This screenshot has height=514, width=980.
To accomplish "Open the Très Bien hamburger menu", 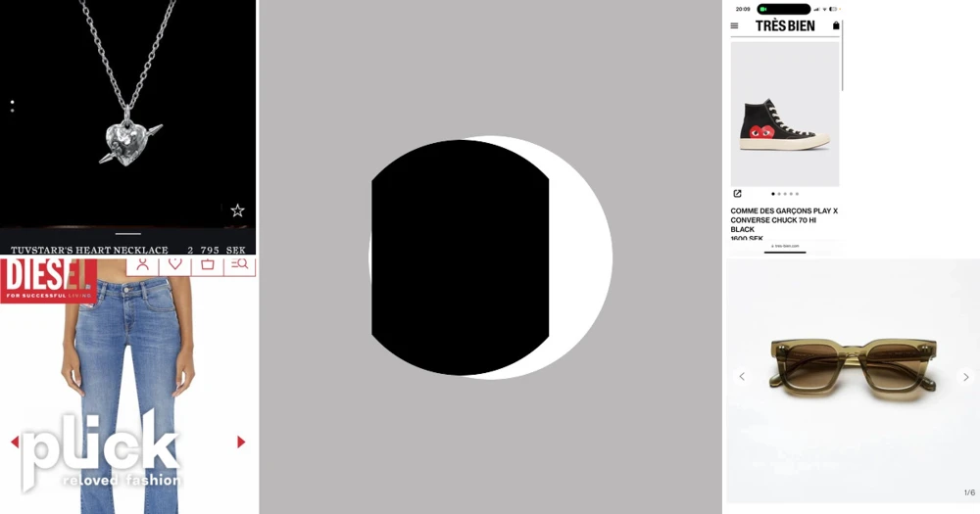I will click(x=735, y=25).
